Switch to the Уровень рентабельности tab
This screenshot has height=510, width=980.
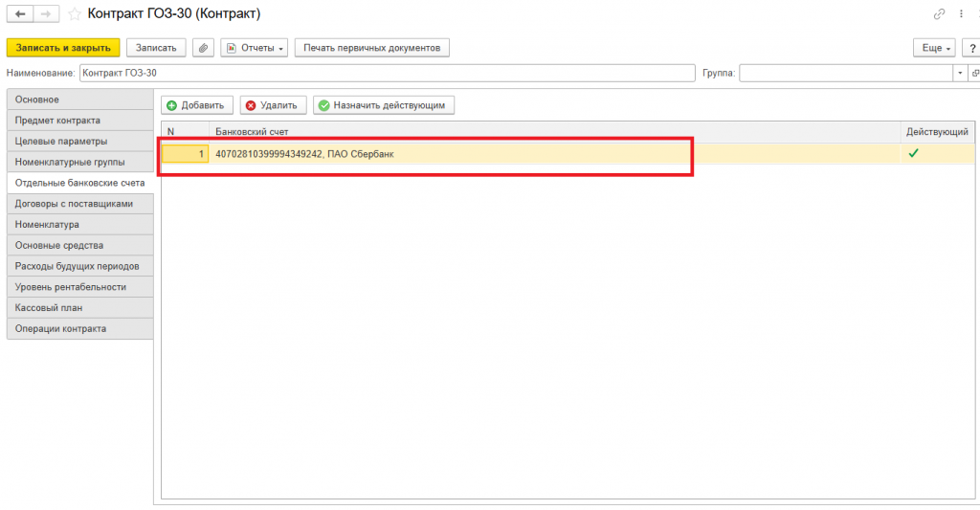pos(80,287)
